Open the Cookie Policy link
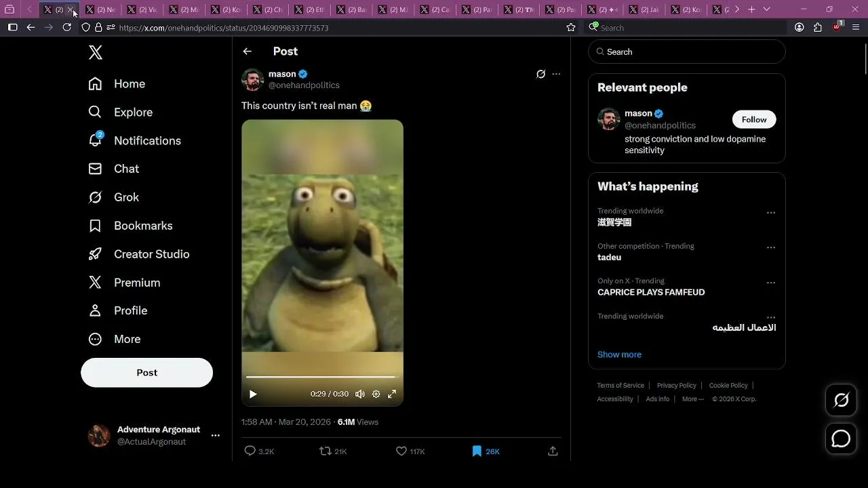 click(x=728, y=386)
